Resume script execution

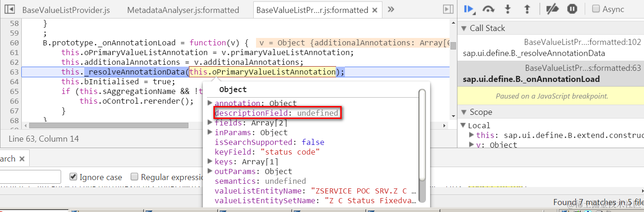click(x=469, y=9)
